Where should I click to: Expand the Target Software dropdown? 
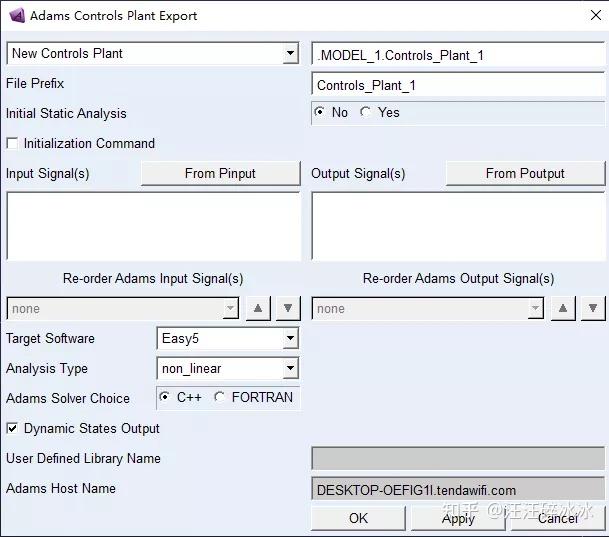click(x=290, y=339)
